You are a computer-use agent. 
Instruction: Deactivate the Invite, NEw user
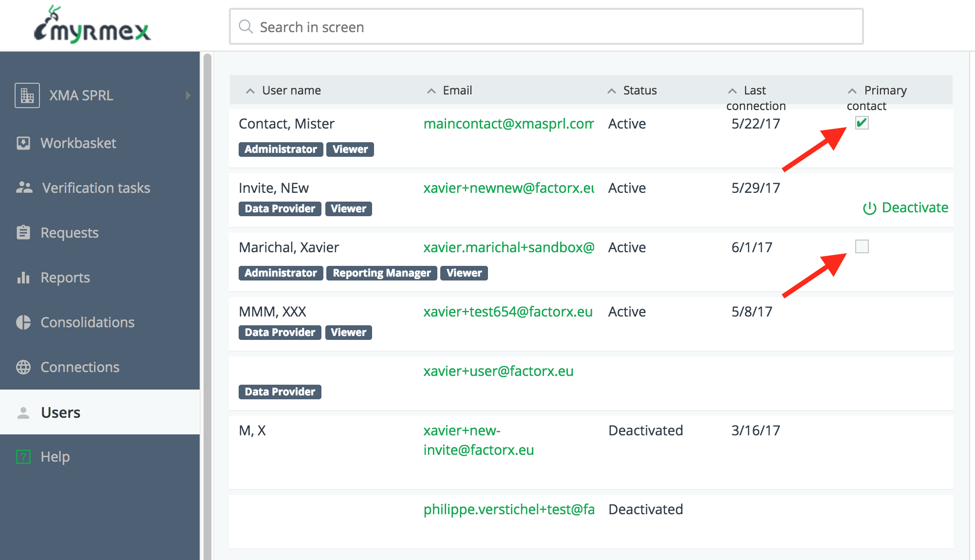[x=906, y=208]
